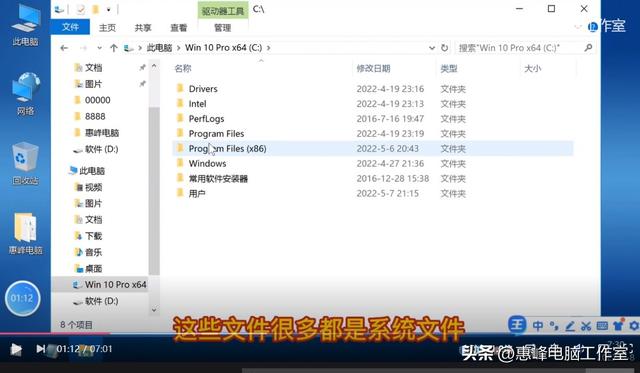
Task: Select the 驱动器工具 contextual tab
Action: (223, 11)
